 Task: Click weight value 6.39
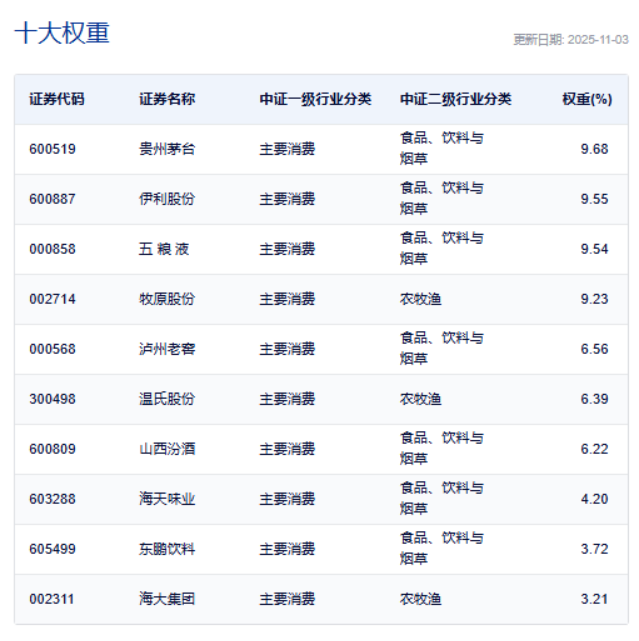pos(594,399)
